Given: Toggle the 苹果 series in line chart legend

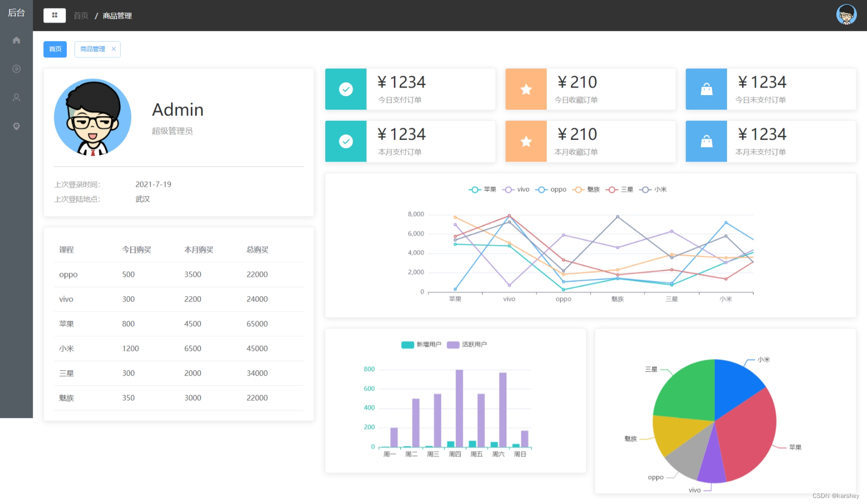Looking at the screenshot, I should point(482,190).
